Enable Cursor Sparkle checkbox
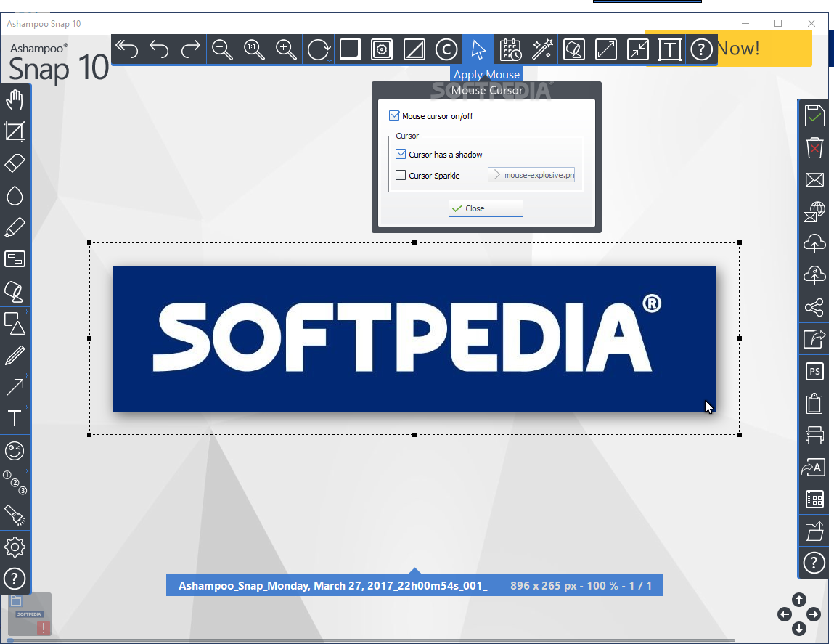 click(401, 175)
